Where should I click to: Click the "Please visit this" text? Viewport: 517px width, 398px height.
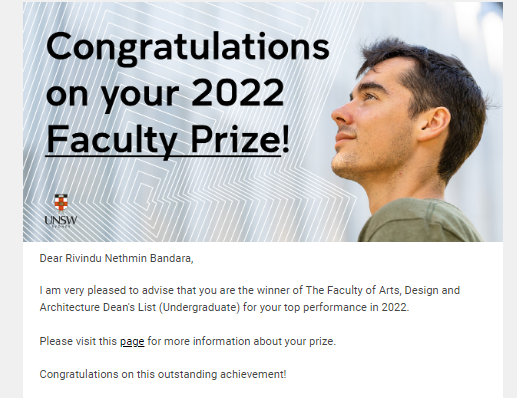[x=78, y=342]
